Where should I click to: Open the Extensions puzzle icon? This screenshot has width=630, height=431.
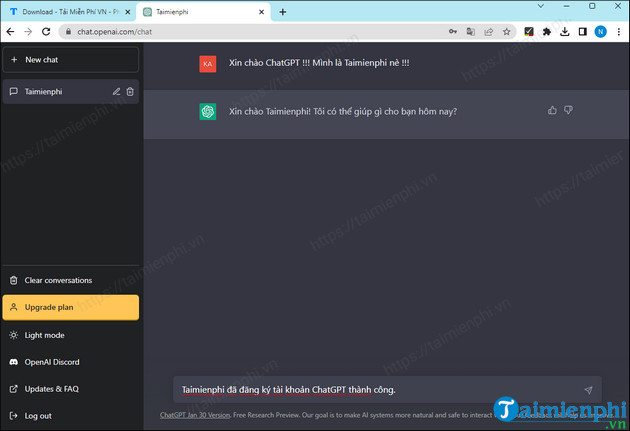pyautogui.click(x=546, y=31)
